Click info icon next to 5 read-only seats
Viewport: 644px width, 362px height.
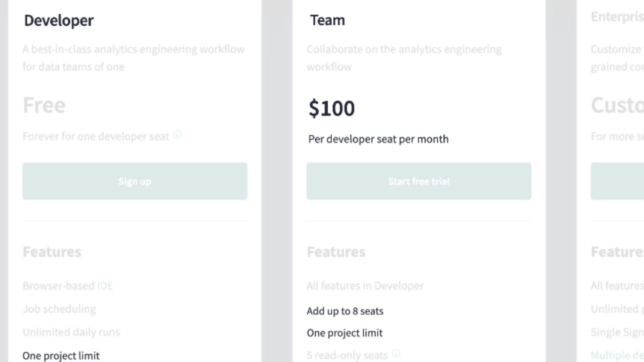(396, 353)
